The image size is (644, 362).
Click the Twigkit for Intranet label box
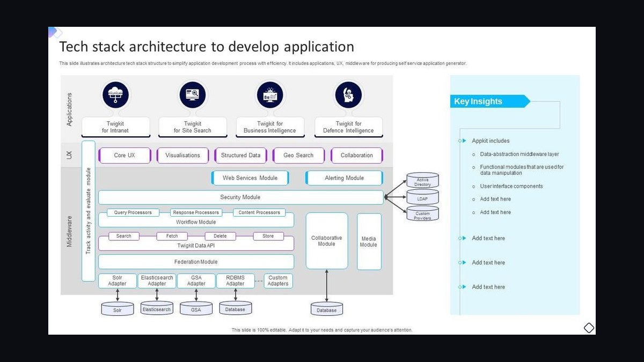coord(115,127)
